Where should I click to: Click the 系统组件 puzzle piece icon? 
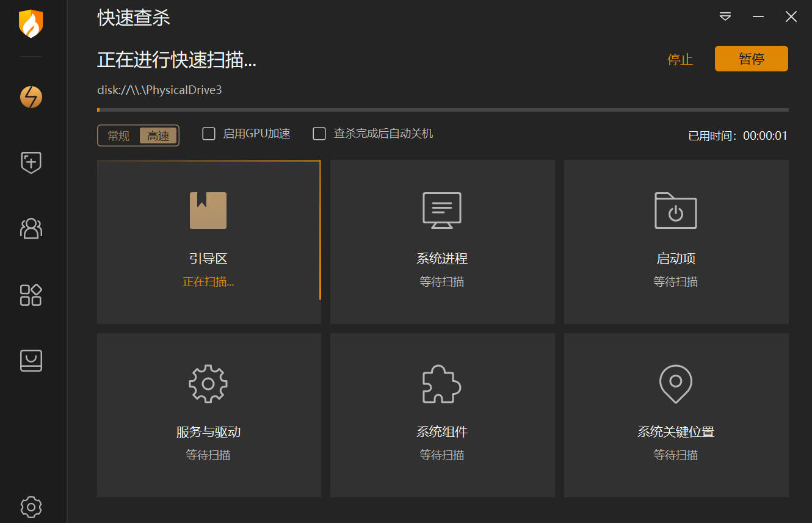pyautogui.click(x=442, y=383)
